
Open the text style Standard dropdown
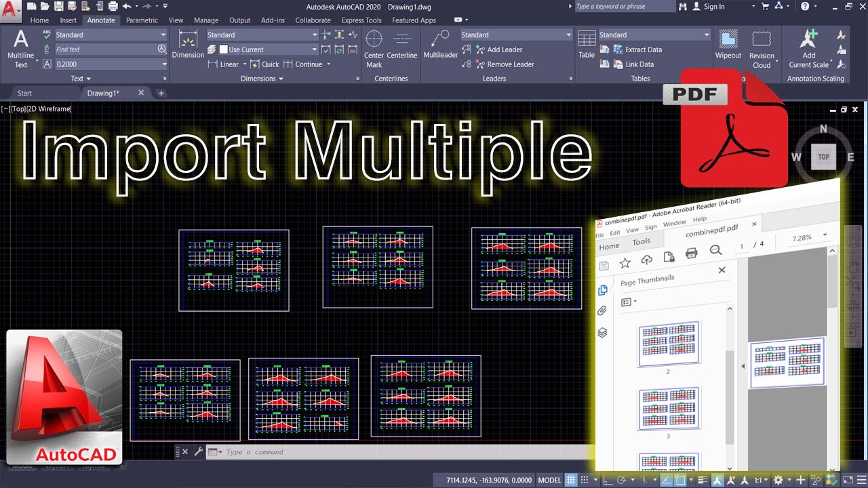[x=111, y=35]
